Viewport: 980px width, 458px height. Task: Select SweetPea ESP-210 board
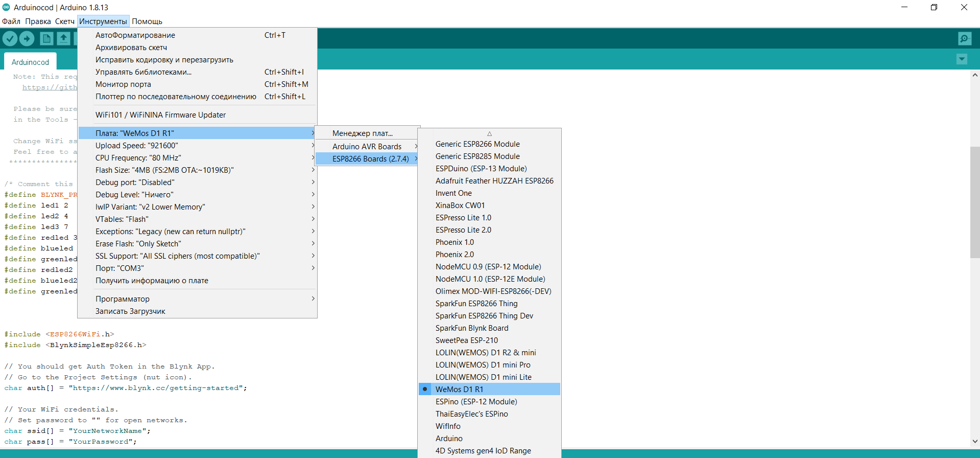point(489,340)
